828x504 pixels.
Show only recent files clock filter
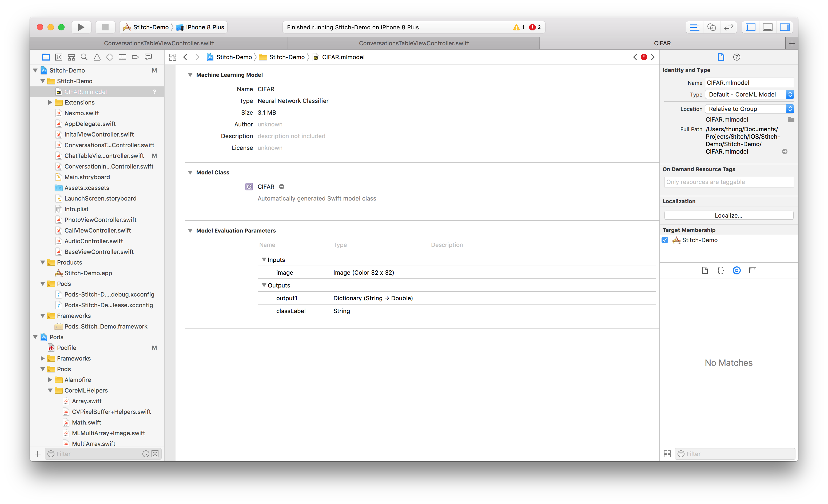point(145,454)
